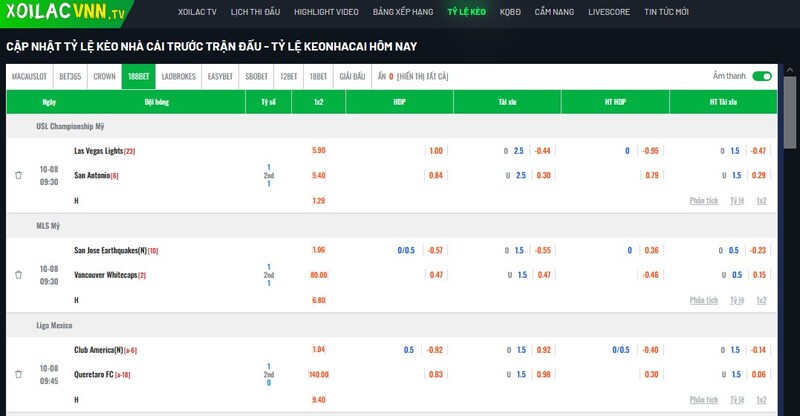This screenshot has height=416, width=800.
Task: Remove Club America match with trash icon
Action: [x=18, y=374]
